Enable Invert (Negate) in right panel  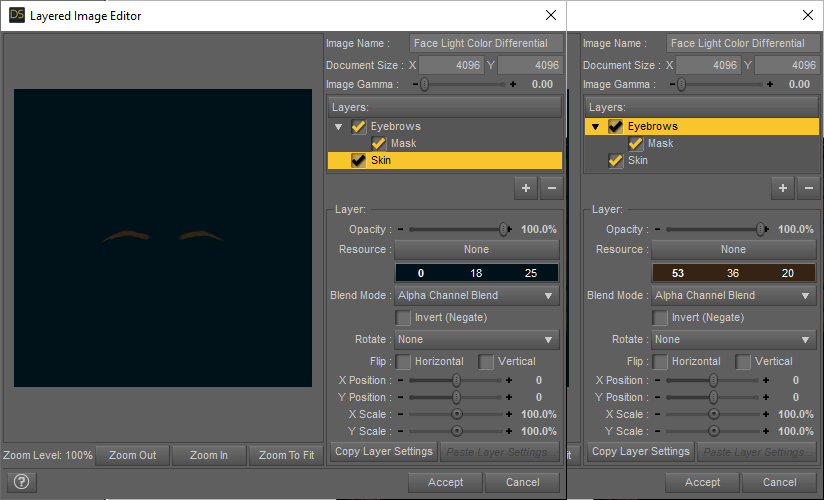click(660, 318)
